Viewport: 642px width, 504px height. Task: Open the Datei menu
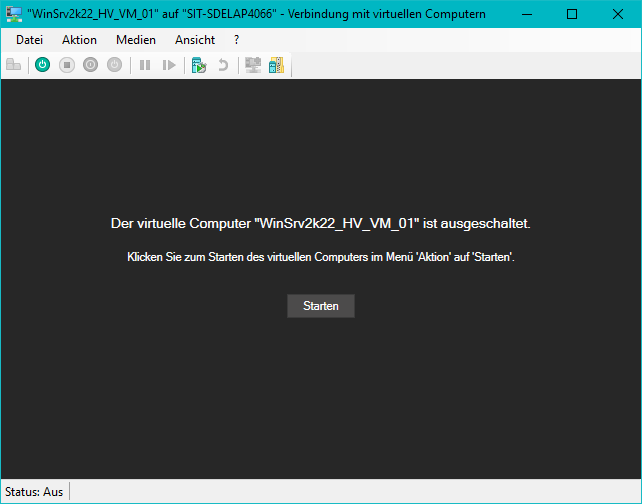(x=29, y=39)
